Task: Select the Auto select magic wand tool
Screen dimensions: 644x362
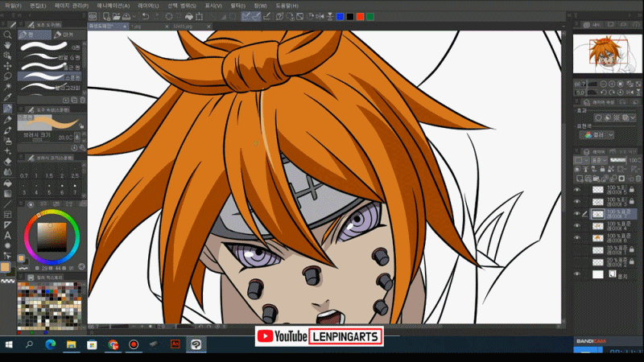Action: (7, 87)
